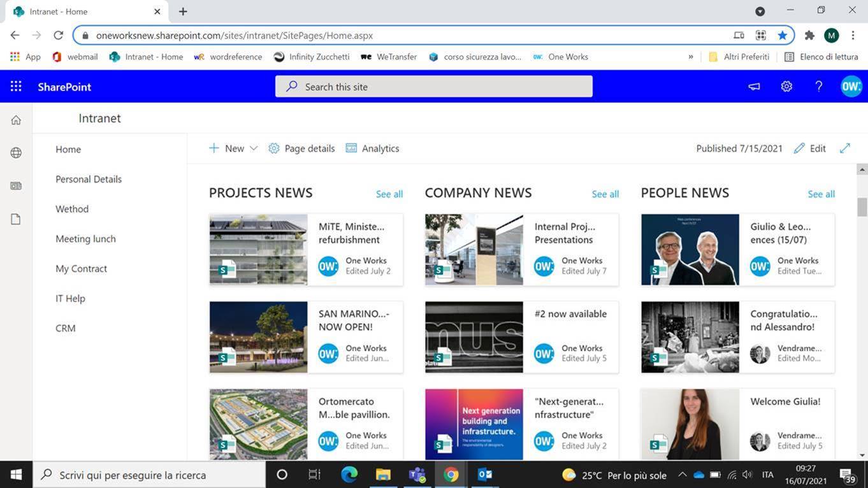Open SharePoint help via question mark icon

(x=818, y=86)
